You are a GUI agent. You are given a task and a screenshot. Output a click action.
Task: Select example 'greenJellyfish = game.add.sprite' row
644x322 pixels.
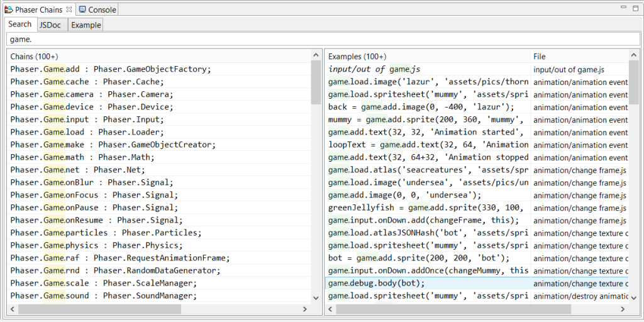point(477,208)
